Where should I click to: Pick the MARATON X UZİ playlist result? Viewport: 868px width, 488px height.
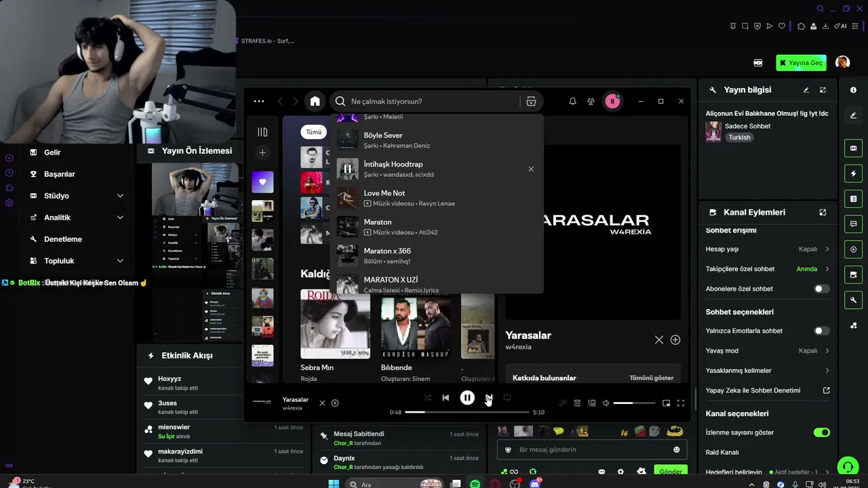(x=436, y=283)
